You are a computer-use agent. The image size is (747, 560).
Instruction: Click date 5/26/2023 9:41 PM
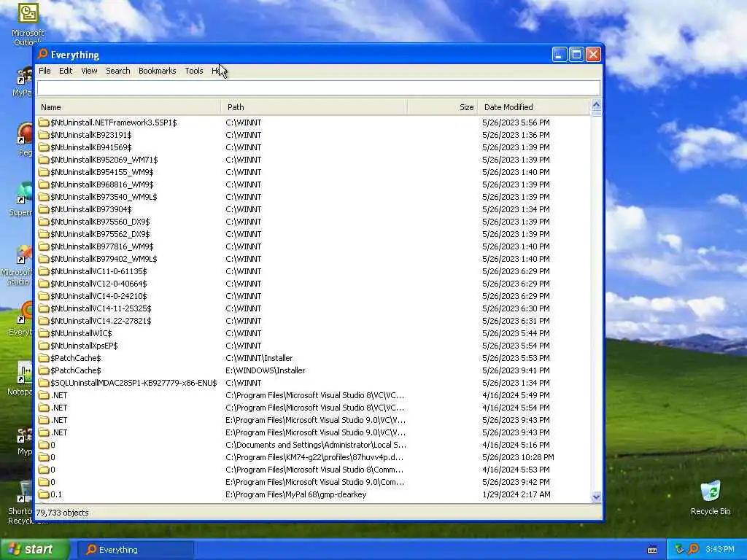(516, 370)
